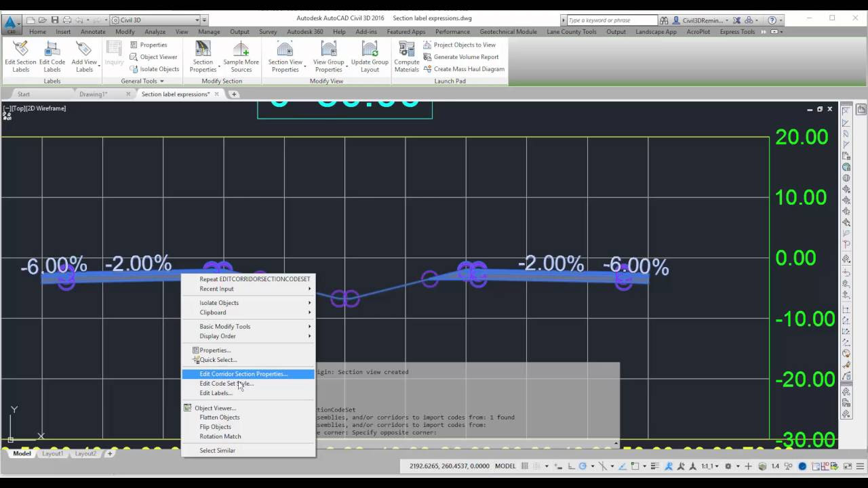The image size is (868, 488).
Task: Click the Plot printer icon in quick access toolbar
Action: point(67,20)
